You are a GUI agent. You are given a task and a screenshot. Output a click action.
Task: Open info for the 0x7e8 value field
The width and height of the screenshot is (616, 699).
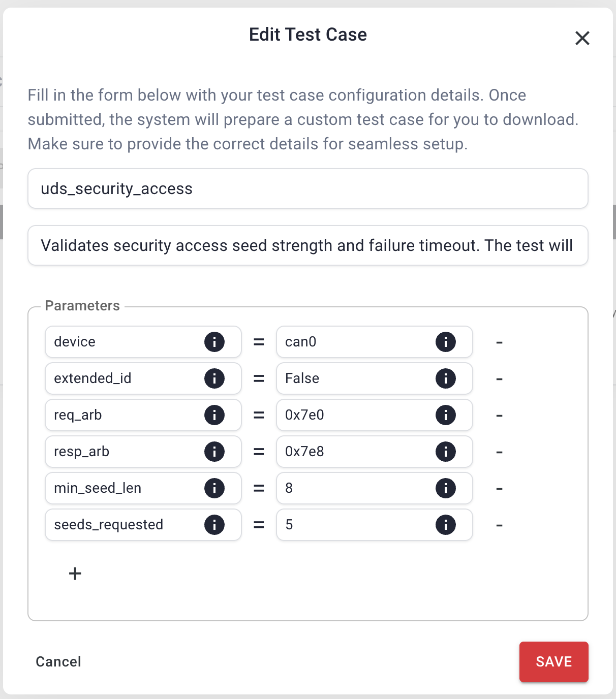(446, 452)
